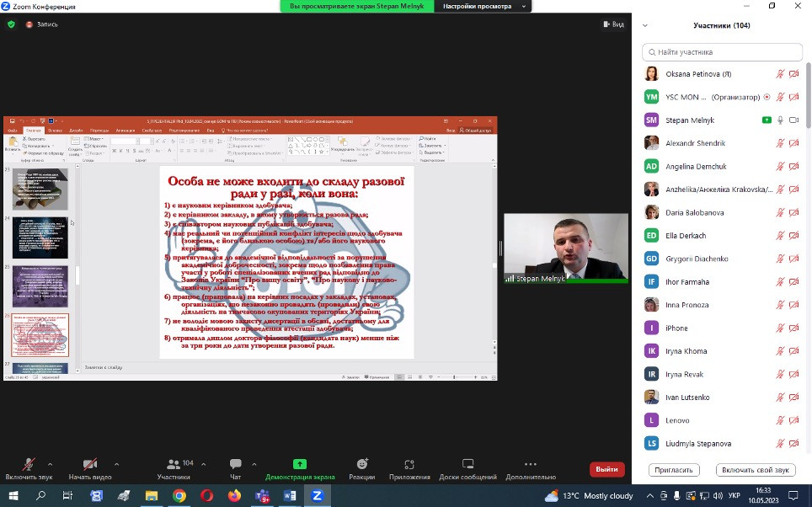Open the Реакции reactions menu
The height and width of the screenshot is (507, 812).
click(362, 468)
